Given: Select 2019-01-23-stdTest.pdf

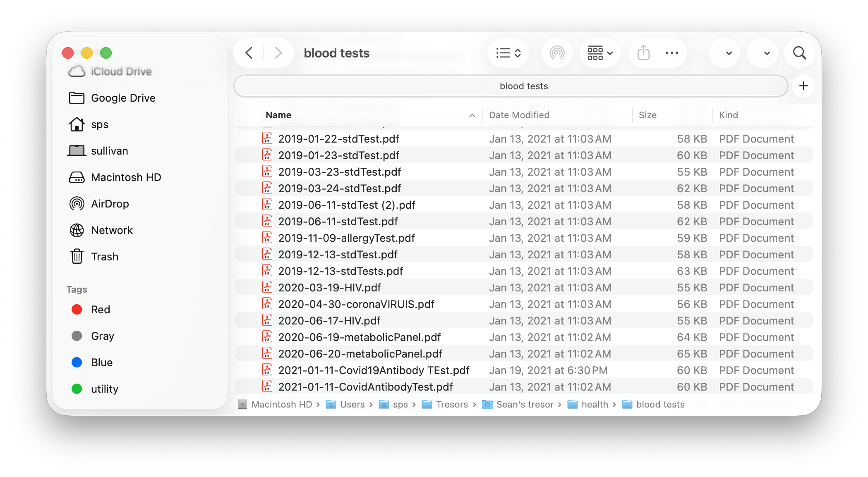Looking at the screenshot, I should pyautogui.click(x=524, y=155).
